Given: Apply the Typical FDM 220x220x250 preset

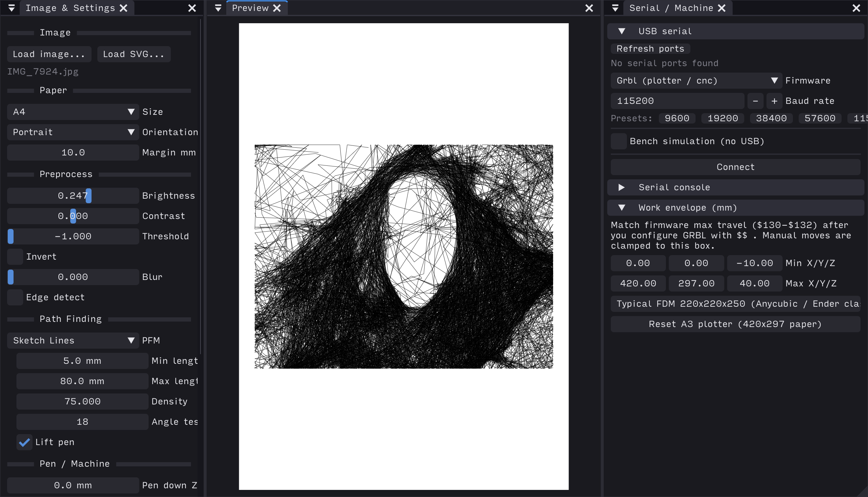Looking at the screenshot, I should [x=735, y=304].
